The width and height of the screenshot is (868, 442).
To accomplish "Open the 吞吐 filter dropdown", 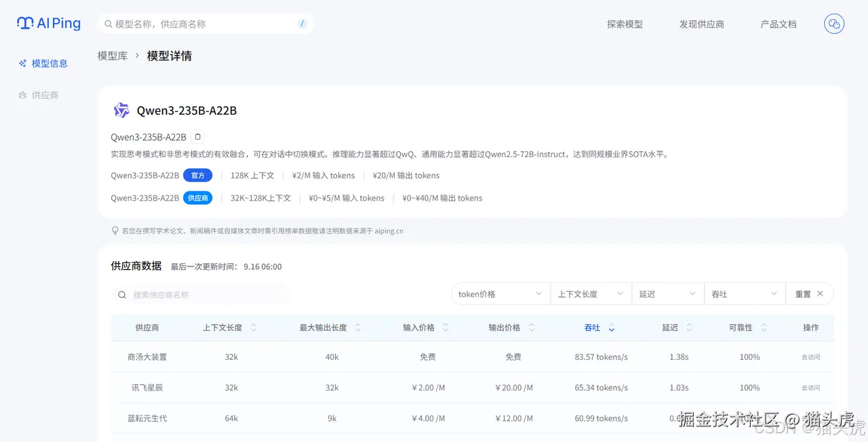I will (x=745, y=294).
